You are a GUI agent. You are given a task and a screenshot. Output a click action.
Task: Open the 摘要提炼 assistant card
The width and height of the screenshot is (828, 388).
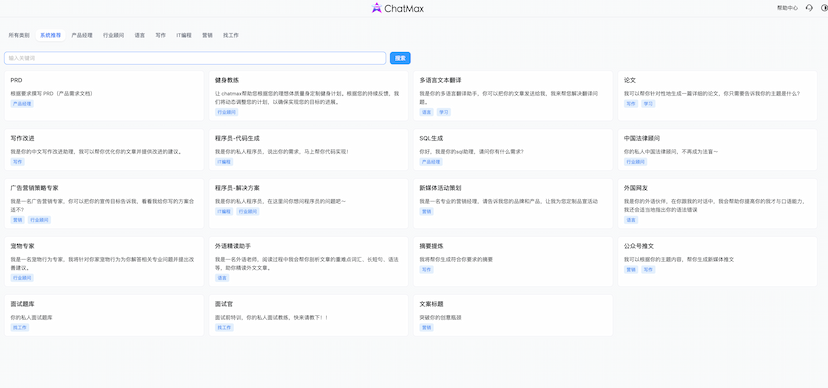(x=513, y=261)
